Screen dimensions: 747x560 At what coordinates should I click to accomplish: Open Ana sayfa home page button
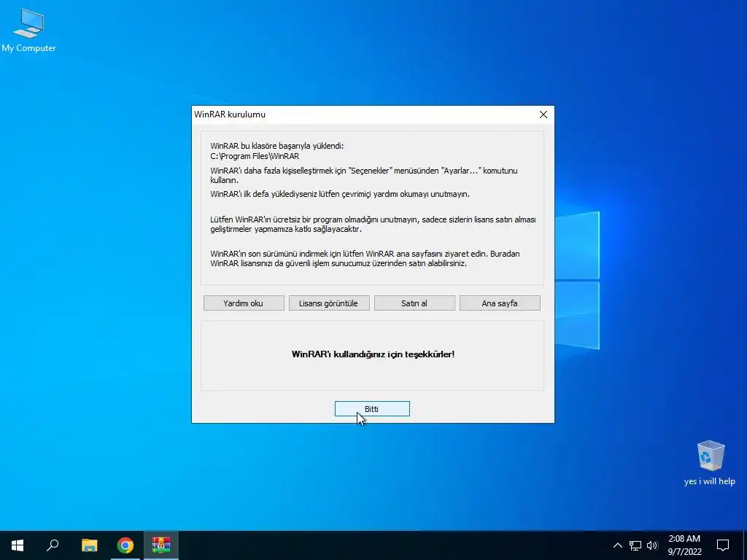pyautogui.click(x=500, y=303)
